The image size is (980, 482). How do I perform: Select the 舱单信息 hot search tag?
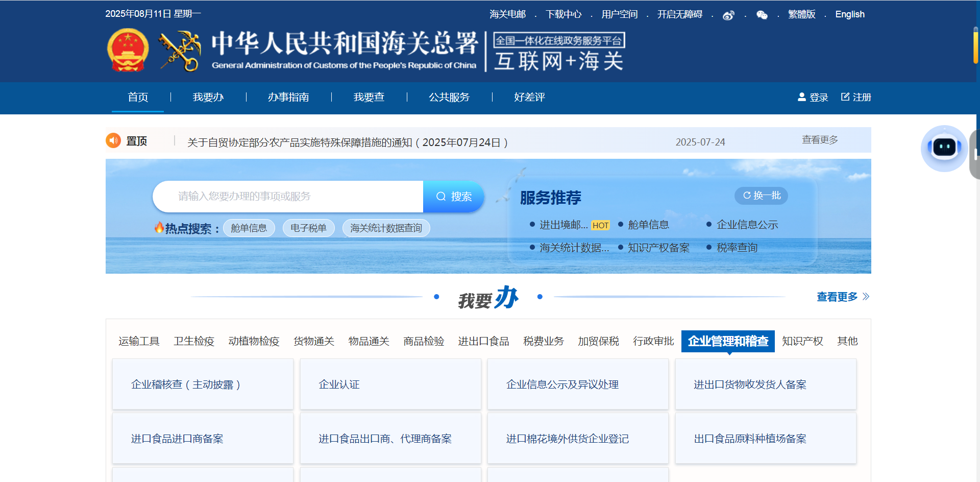coord(249,228)
